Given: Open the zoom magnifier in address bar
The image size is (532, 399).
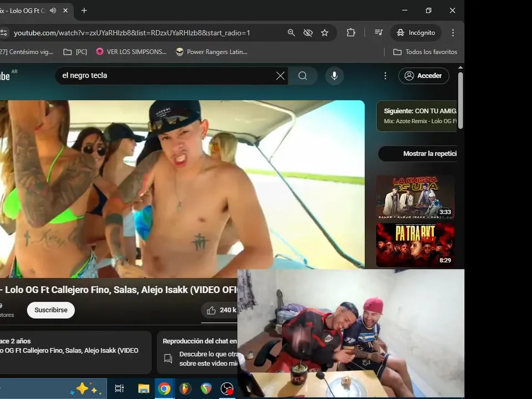Looking at the screenshot, I should (x=291, y=33).
